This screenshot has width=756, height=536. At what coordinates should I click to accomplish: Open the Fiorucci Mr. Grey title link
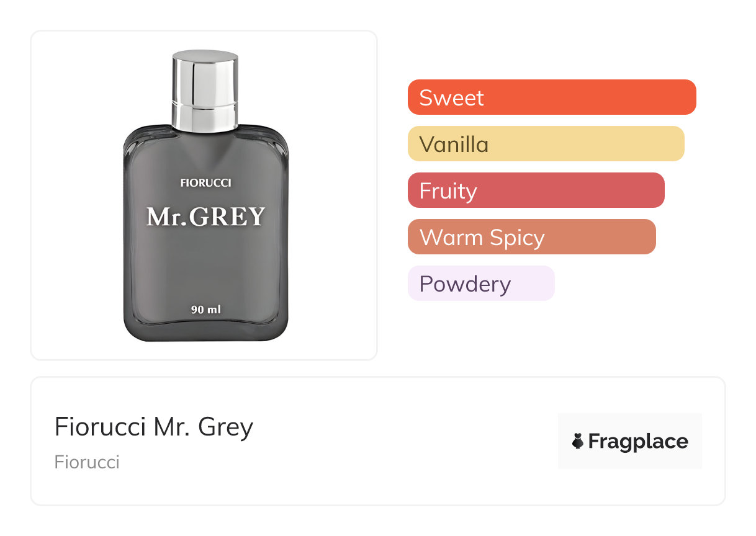pyautogui.click(x=154, y=427)
